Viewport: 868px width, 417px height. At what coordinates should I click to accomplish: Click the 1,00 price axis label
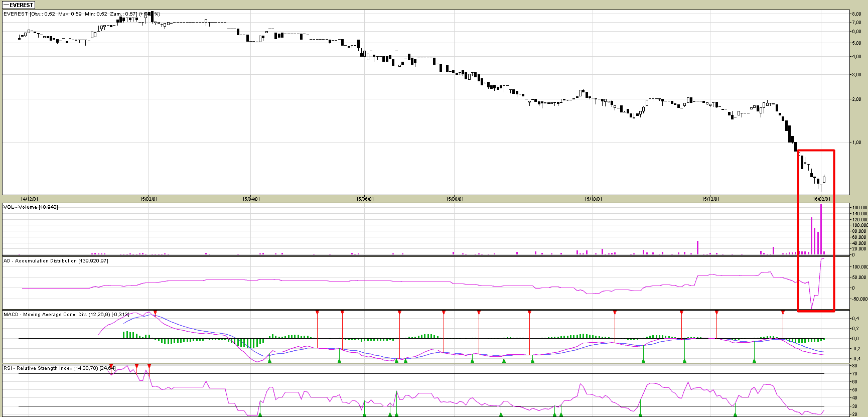point(856,143)
